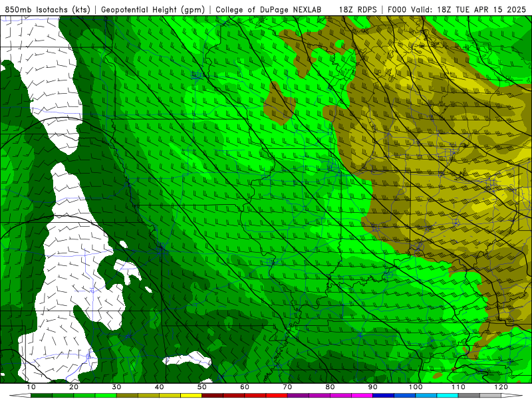Click the '850mb Isotachs (kts)' title text
This screenshot has height=399, width=532.
point(48,10)
